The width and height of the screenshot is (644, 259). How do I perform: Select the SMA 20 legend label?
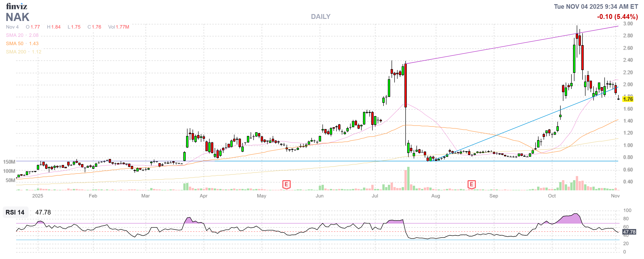(x=15, y=35)
